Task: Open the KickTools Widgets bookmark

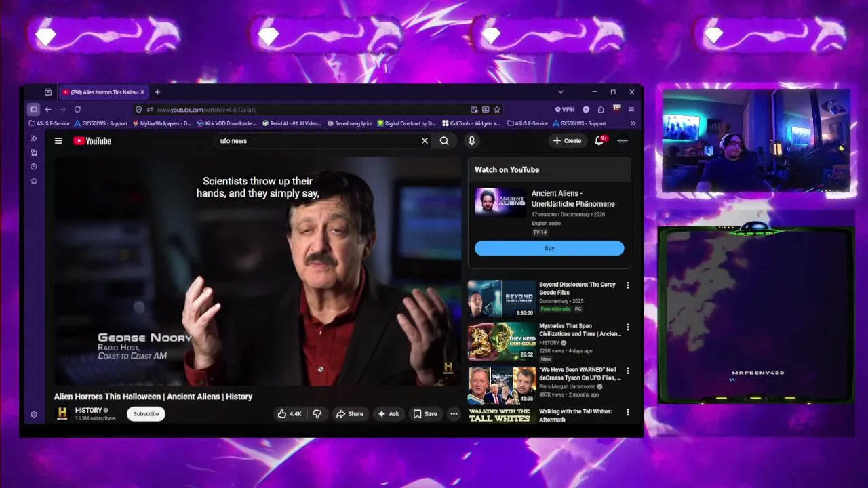Action: (471, 123)
